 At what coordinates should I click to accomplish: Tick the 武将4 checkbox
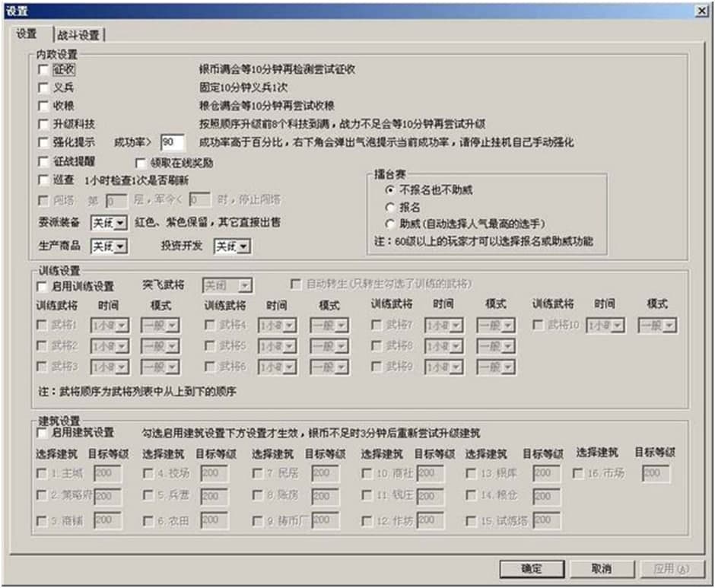[x=210, y=325]
